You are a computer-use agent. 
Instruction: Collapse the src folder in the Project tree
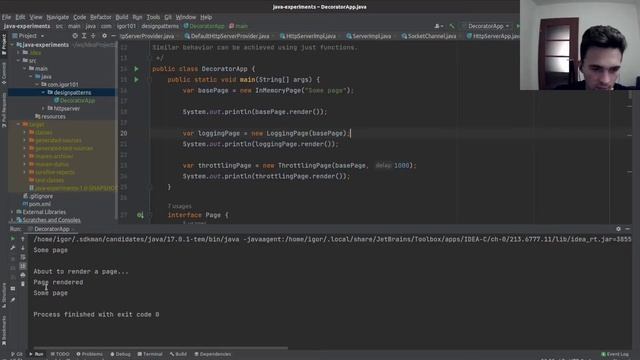pyautogui.click(x=18, y=61)
